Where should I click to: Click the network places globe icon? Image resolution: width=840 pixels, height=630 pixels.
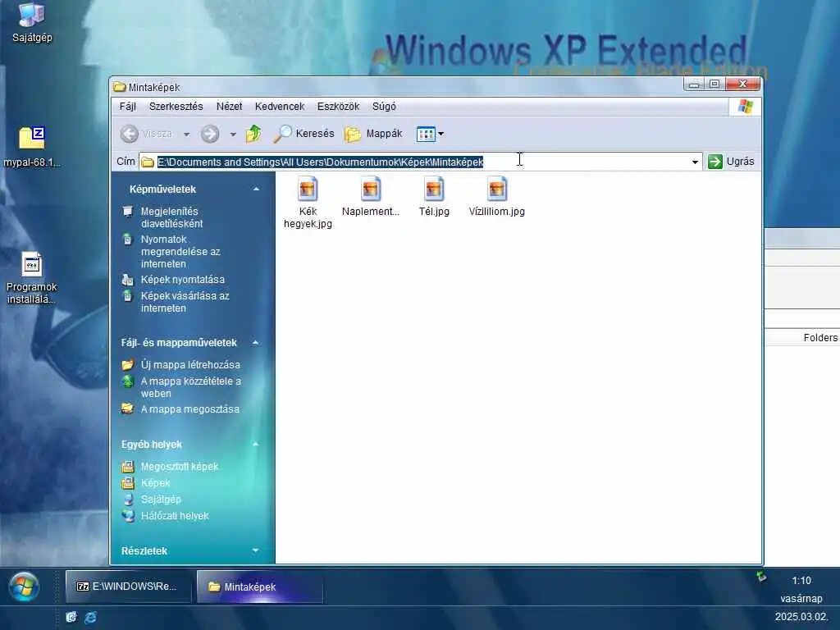[127, 515]
